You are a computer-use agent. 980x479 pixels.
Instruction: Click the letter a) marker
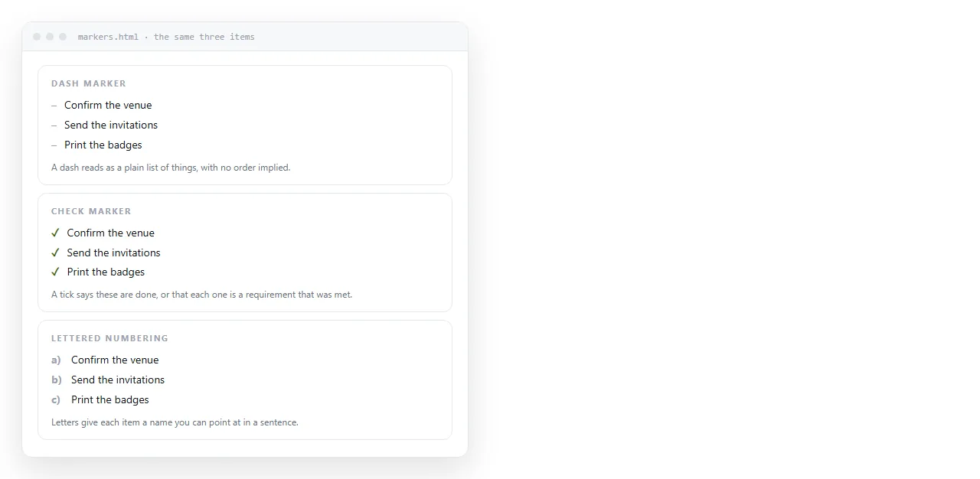point(56,360)
